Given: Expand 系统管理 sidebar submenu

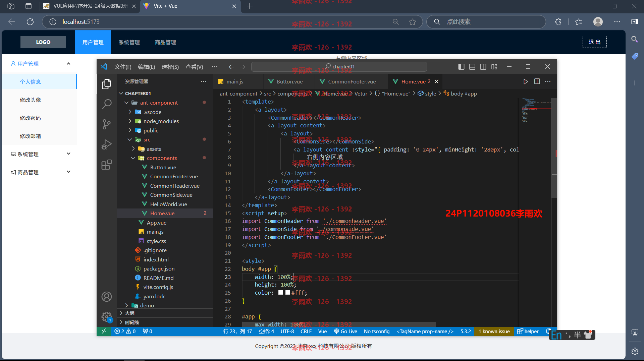Looking at the screenshot, I should click(68, 154).
